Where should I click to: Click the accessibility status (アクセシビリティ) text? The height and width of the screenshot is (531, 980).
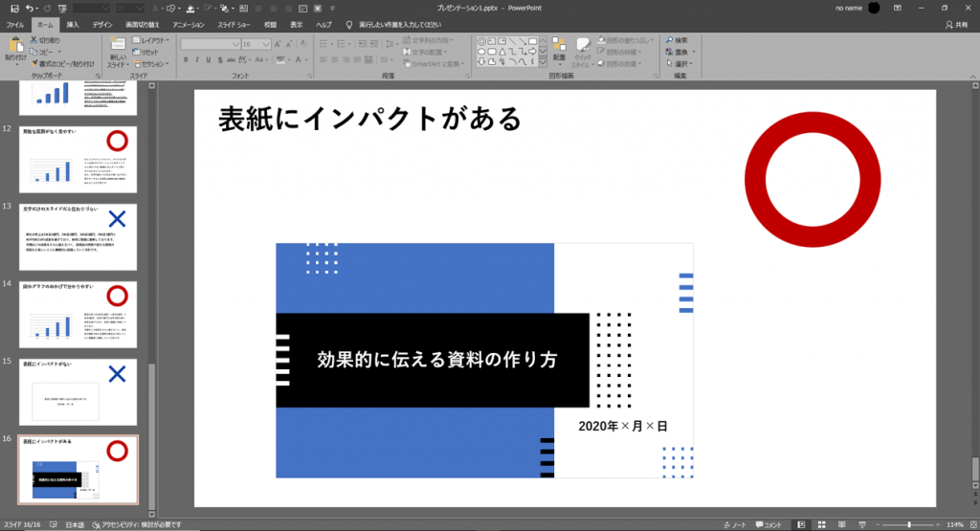pos(137,524)
